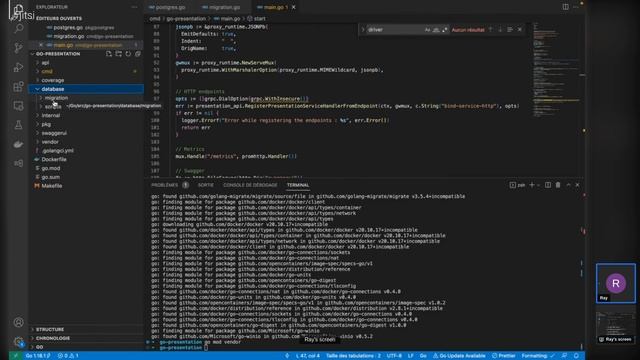The width and height of the screenshot is (640, 360).
Task: Refresh the explorer tree
Action: tap(128, 54)
